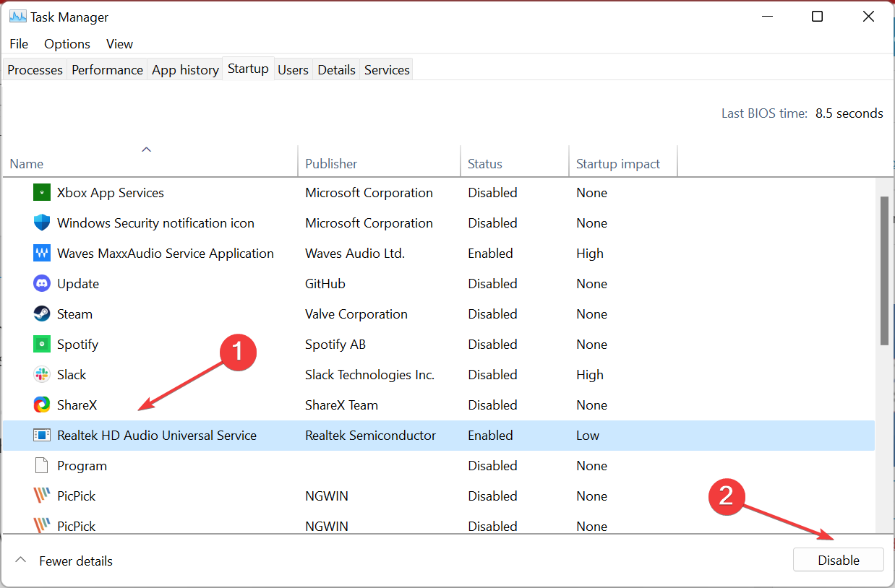Open the File menu
This screenshot has width=895, height=588.
click(x=19, y=44)
